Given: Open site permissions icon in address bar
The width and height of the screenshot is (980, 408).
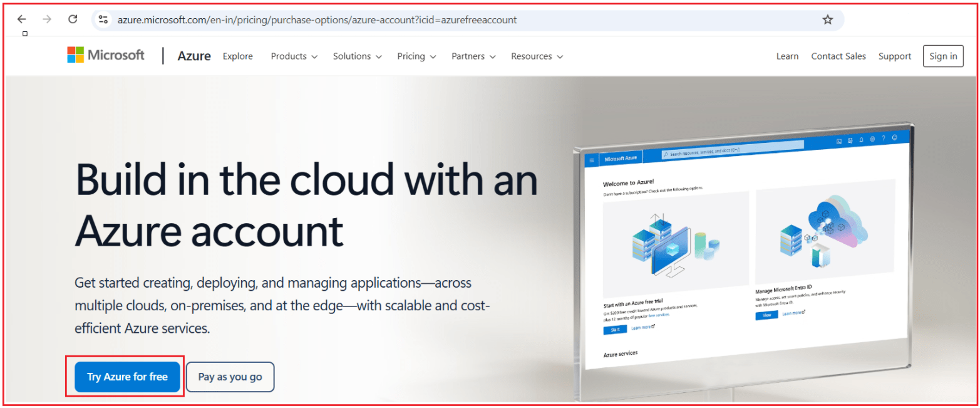Looking at the screenshot, I should [x=103, y=19].
